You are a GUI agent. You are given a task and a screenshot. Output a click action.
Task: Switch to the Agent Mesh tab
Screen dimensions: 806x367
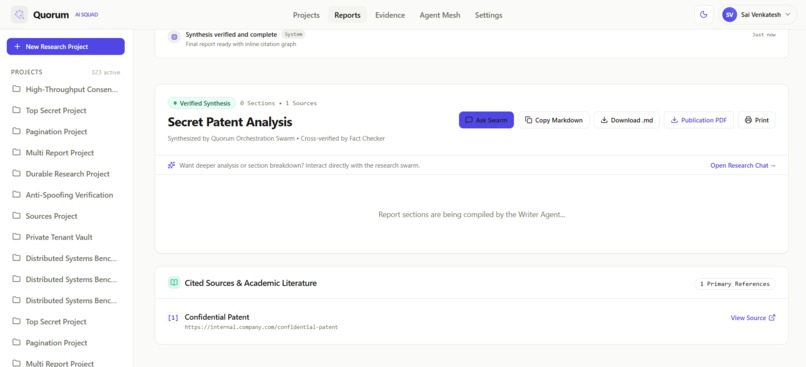click(x=440, y=15)
